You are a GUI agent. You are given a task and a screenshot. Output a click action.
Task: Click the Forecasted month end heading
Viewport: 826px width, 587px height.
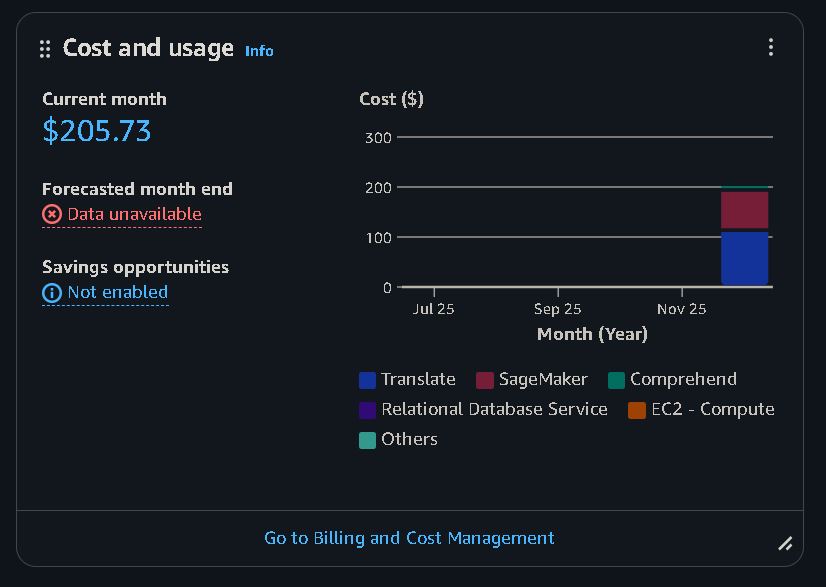(x=137, y=189)
